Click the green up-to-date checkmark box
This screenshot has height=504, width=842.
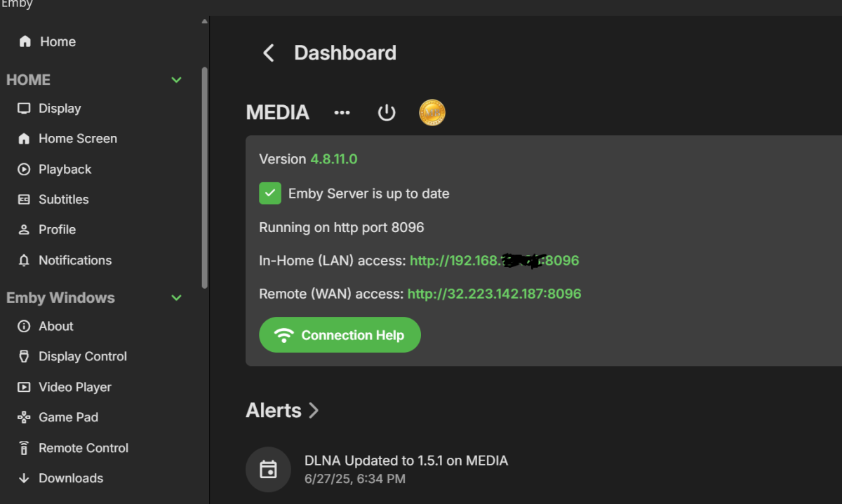tap(270, 193)
